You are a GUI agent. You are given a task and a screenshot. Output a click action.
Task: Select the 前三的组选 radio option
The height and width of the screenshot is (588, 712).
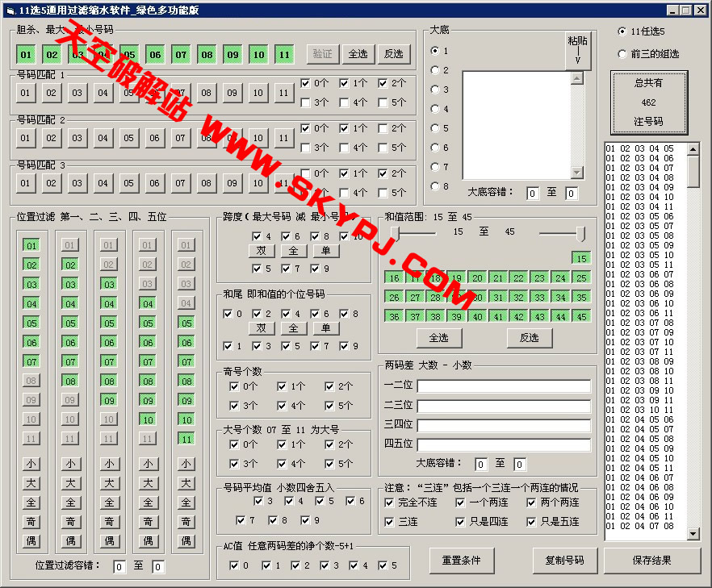(x=622, y=54)
